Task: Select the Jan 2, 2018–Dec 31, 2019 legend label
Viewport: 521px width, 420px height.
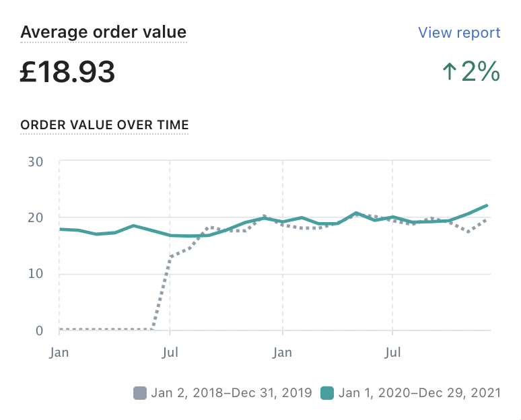Action: click(x=231, y=393)
